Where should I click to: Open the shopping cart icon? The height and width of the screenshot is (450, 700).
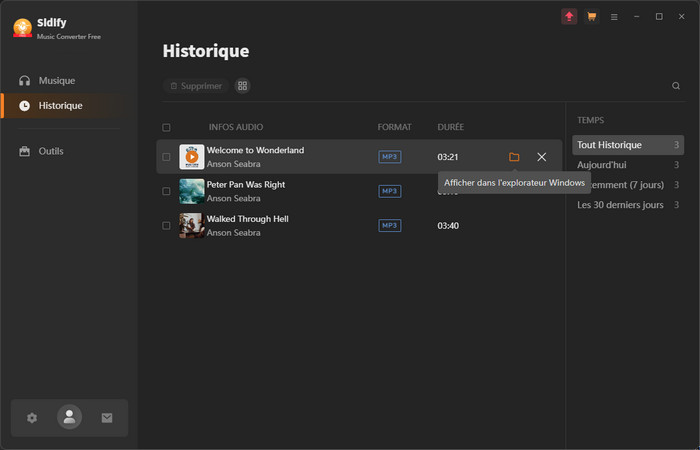coord(592,17)
